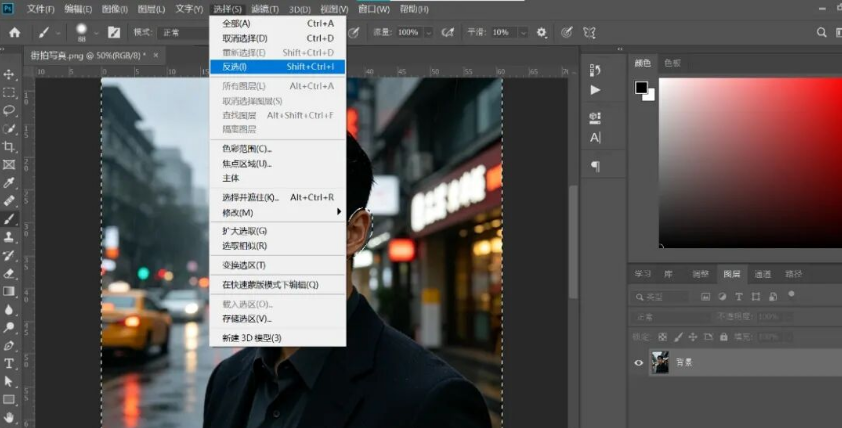Select the Rectangle shape tool
Viewport: 842px width, 428px height.
[x=9, y=400]
